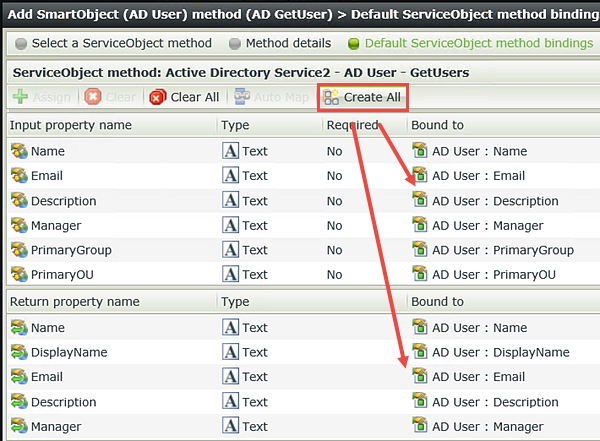Viewport: 600px width, 441px height.
Task: Select the input property icon for Email
Action: [x=19, y=175]
